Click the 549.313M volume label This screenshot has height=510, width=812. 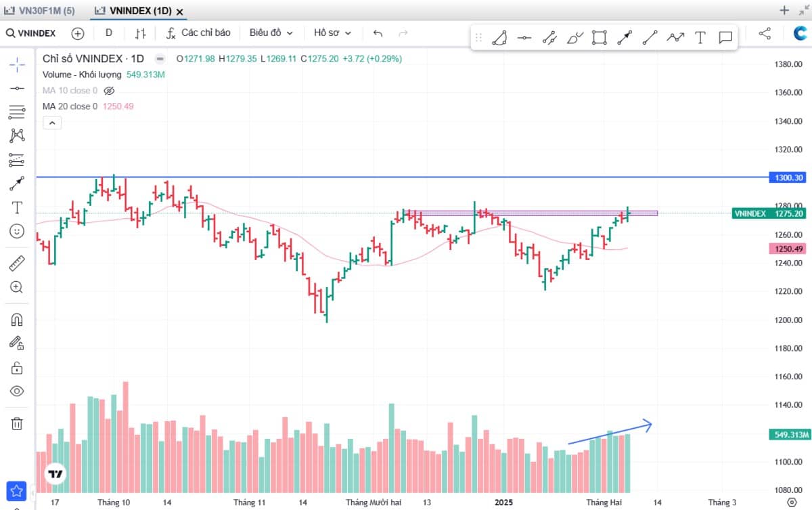click(788, 434)
